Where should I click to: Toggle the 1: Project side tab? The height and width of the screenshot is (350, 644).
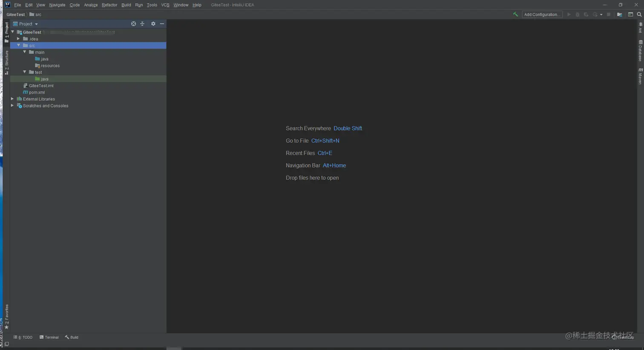coord(6,32)
